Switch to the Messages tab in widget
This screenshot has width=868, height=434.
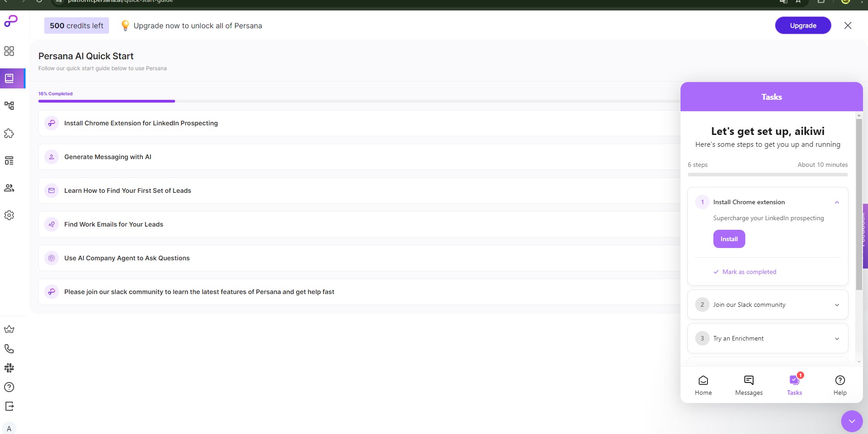point(749,385)
